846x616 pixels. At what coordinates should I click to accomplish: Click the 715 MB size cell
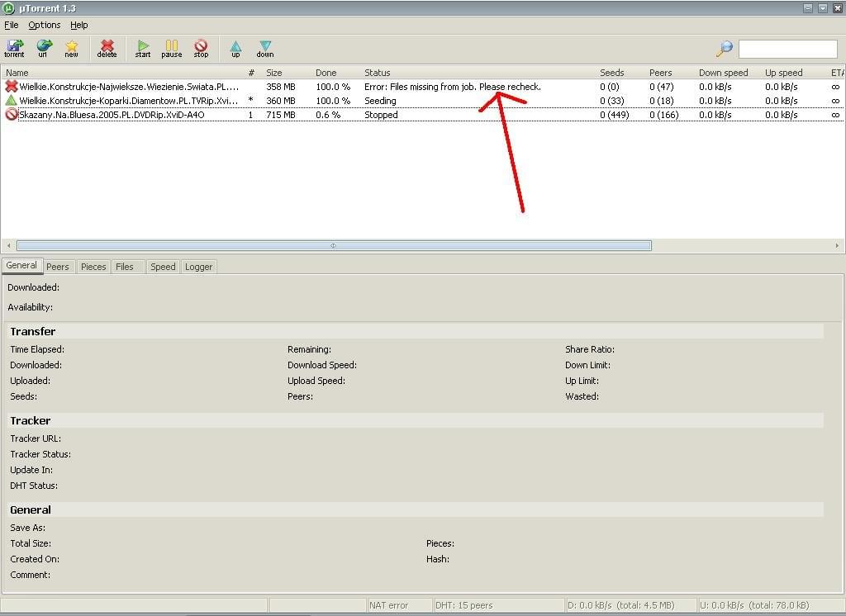(x=281, y=114)
